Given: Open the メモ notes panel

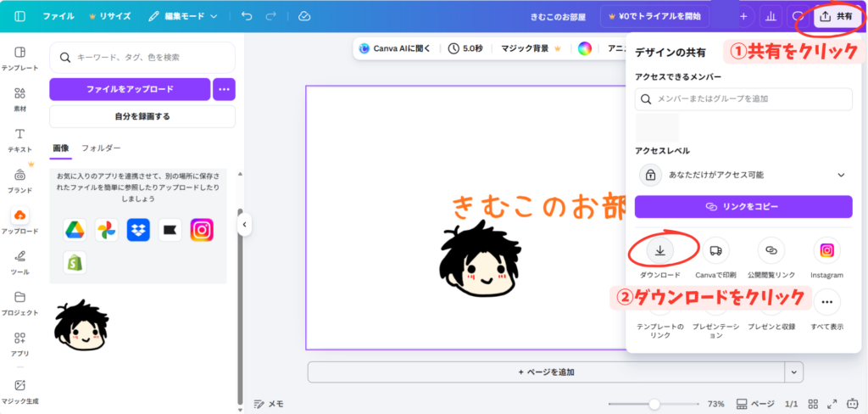Looking at the screenshot, I should click(x=269, y=404).
